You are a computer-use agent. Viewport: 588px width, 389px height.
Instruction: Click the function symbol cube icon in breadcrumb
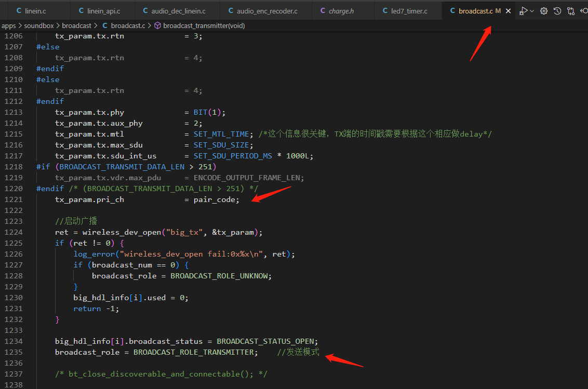coord(157,25)
